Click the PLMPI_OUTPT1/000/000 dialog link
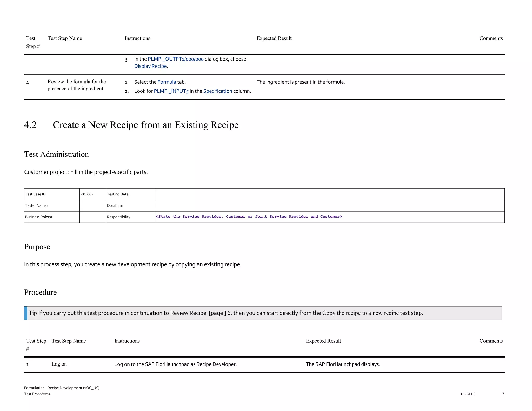 click(x=176, y=59)
